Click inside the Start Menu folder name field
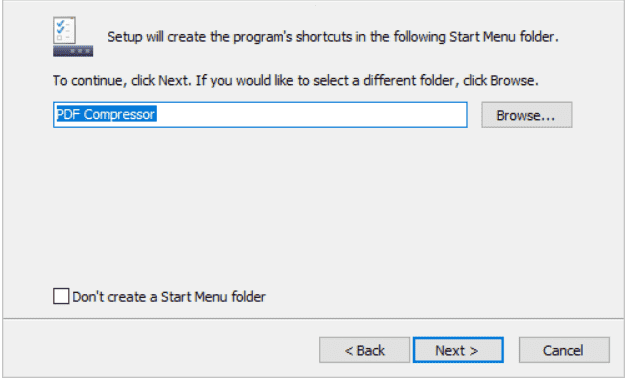Viewport: 632px width, 383px height. click(260, 115)
